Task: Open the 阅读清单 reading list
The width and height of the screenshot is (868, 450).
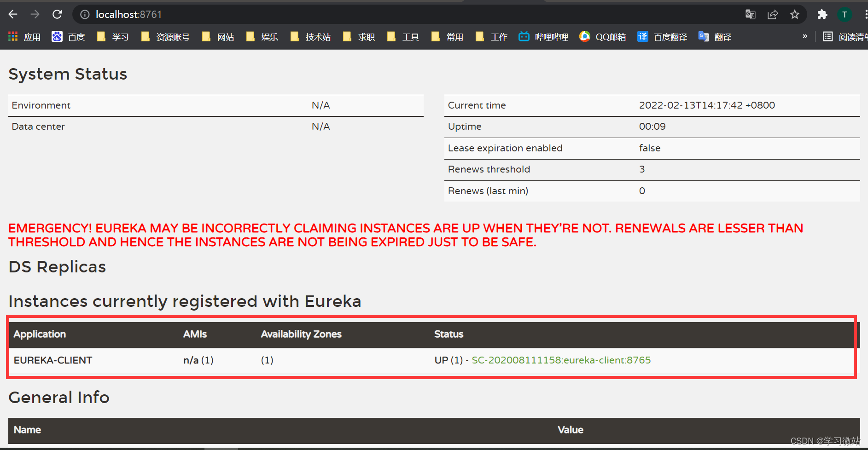Action: click(x=845, y=37)
